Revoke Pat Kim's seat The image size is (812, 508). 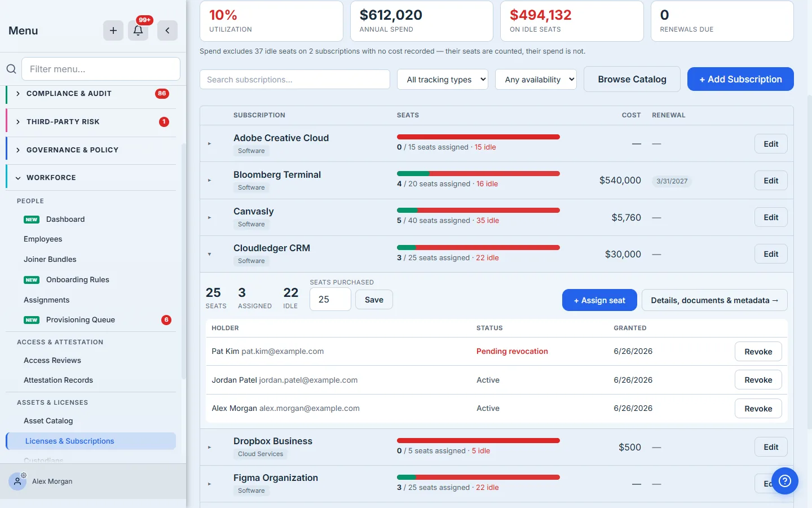coord(758,352)
